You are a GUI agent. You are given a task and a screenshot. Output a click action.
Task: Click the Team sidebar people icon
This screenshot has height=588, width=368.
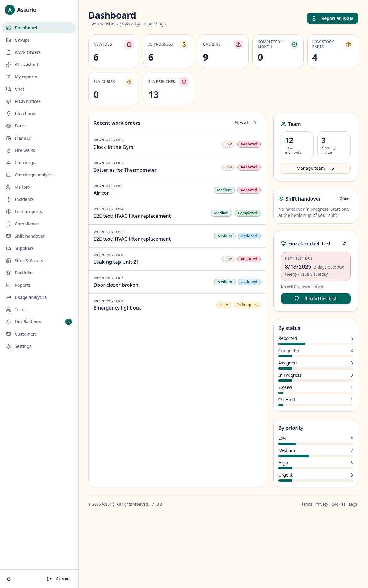(x=9, y=310)
